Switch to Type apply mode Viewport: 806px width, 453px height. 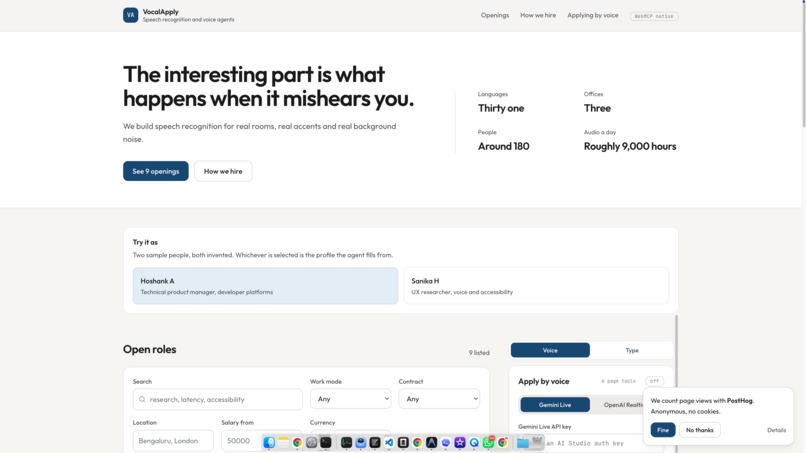632,350
